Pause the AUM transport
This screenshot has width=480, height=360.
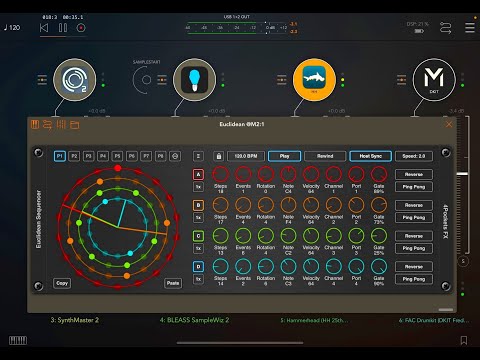[x=63, y=28]
